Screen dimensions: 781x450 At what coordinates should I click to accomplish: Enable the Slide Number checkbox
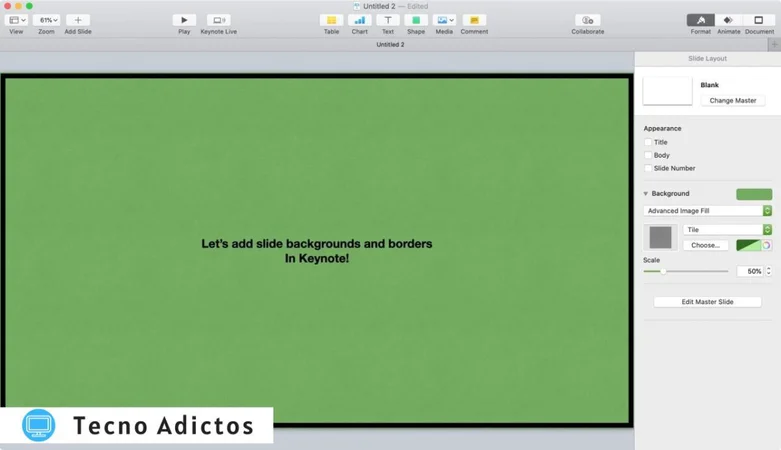[x=648, y=168]
